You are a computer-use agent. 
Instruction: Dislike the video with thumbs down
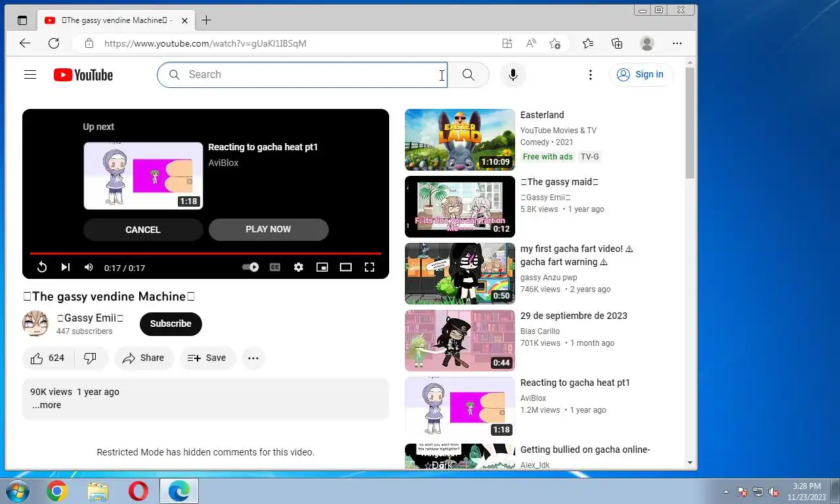91,358
